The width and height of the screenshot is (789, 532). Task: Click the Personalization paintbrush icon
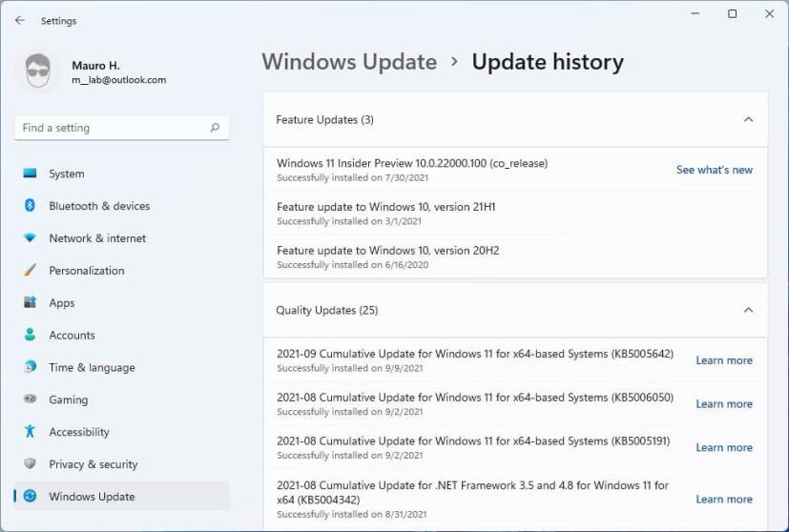click(x=30, y=270)
